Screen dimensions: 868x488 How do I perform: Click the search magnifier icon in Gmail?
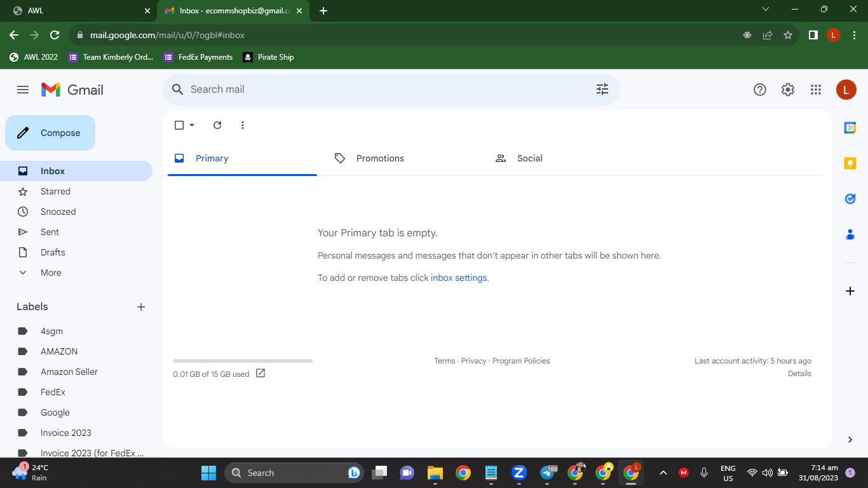coord(178,90)
